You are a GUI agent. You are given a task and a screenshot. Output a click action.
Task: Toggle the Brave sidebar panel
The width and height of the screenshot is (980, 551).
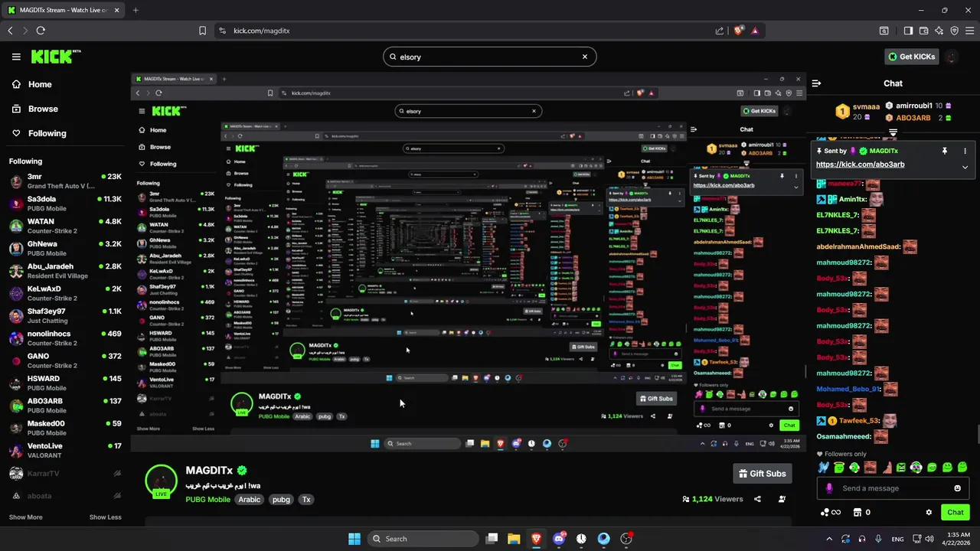908,31
